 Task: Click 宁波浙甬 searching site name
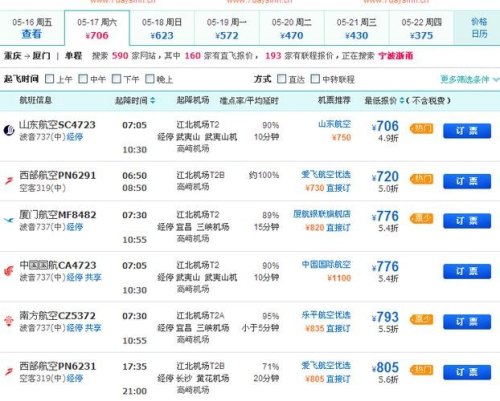(396, 56)
